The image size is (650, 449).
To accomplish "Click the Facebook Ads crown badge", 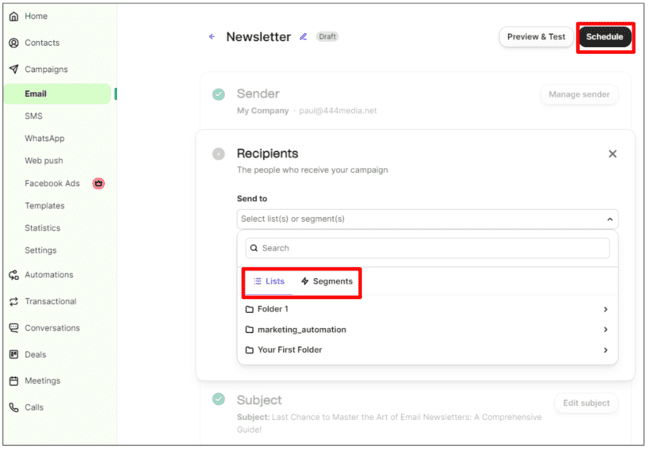I will click(98, 183).
